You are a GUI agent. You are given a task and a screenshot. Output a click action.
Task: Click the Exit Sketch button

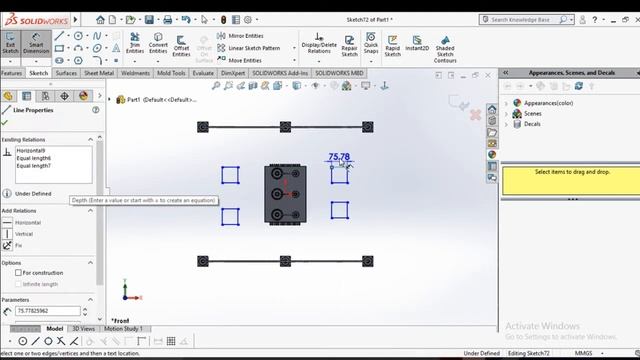(10, 43)
